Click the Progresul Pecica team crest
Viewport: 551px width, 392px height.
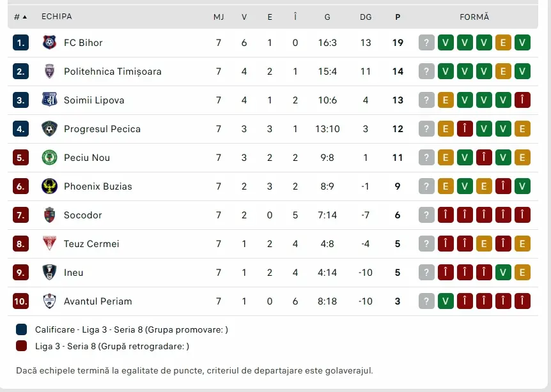(x=50, y=129)
